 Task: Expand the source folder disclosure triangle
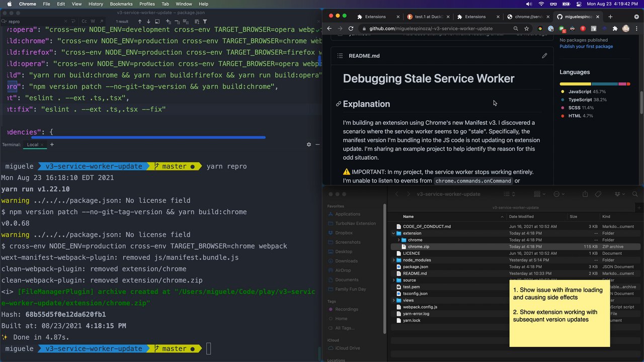click(x=393, y=280)
